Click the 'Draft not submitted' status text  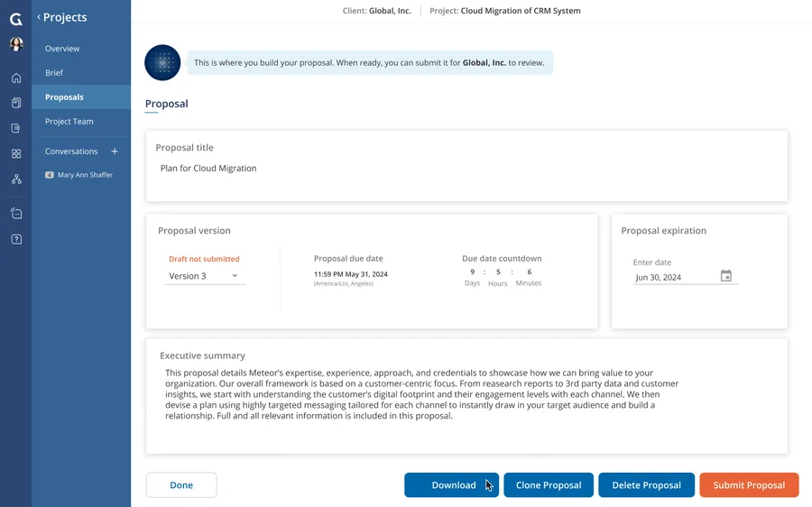pyautogui.click(x=204, y=259)
